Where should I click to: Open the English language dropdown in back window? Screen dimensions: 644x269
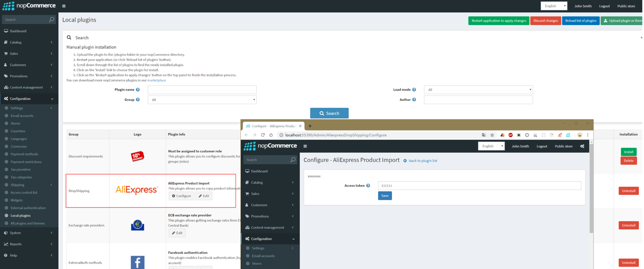coord(554,6)
